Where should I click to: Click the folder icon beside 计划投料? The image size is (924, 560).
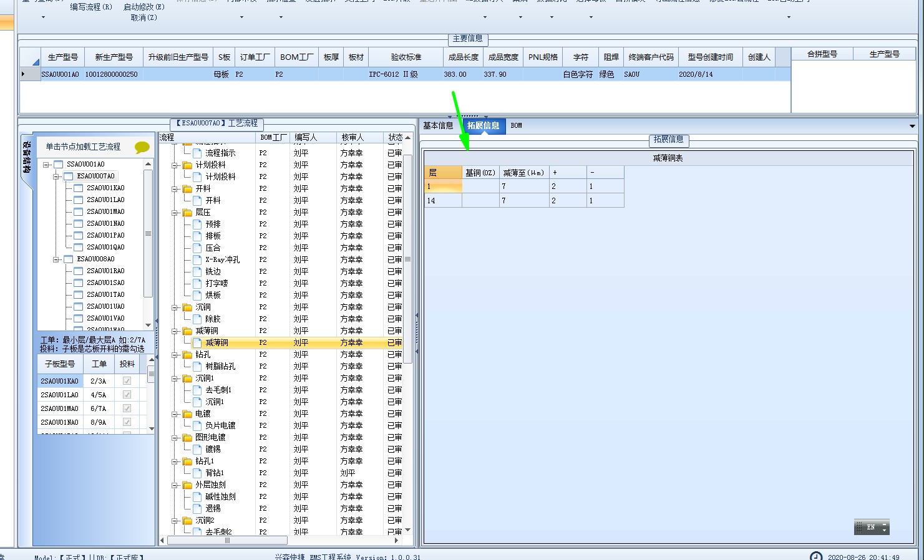pyautogui.click(x=187, y=165)
